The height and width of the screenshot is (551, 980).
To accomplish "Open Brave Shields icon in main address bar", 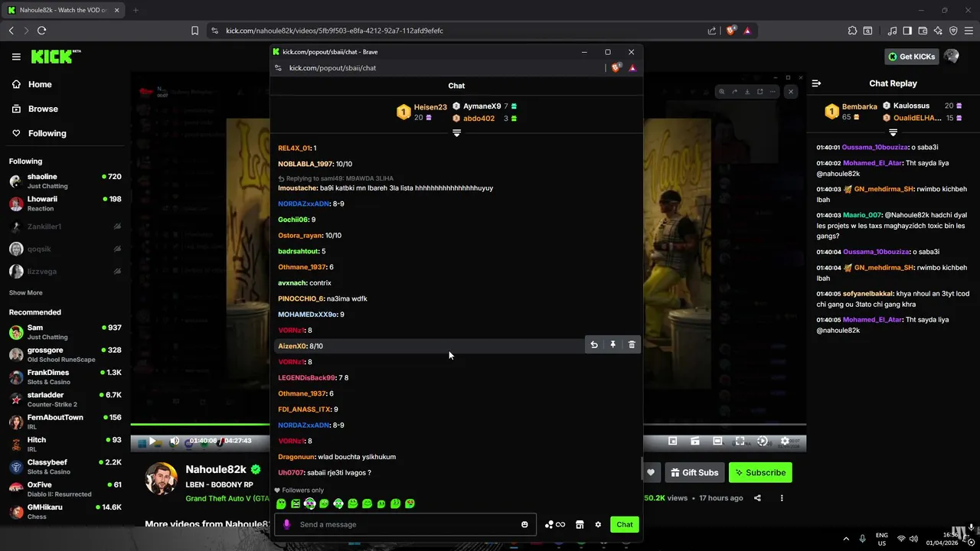I will [x=731, y=31].
